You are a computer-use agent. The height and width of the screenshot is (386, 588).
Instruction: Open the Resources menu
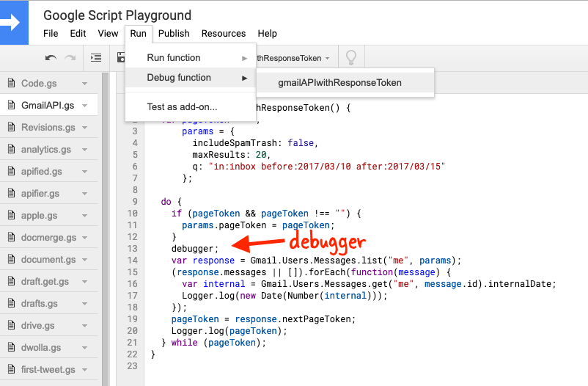coord(224,34)
